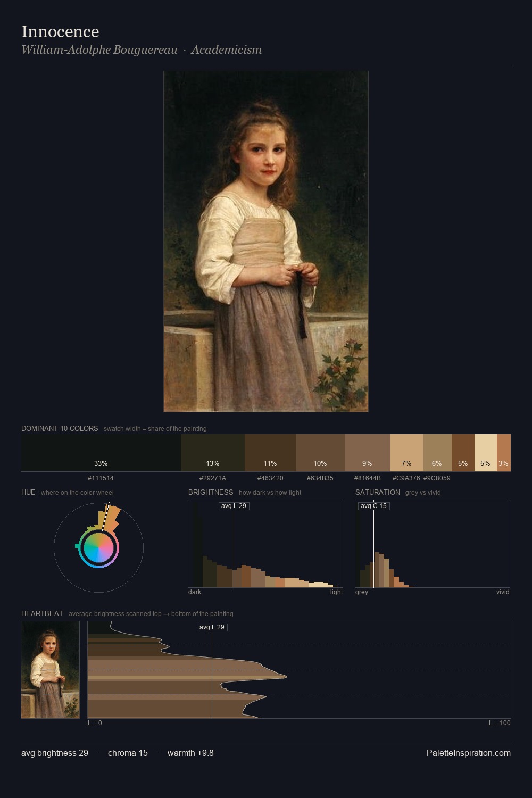Image resolution: width=532 pixels, height=798 pixels.
Task: Click the hex code text #9C8059
Action: pyautogui.click(x=437, y=478)
